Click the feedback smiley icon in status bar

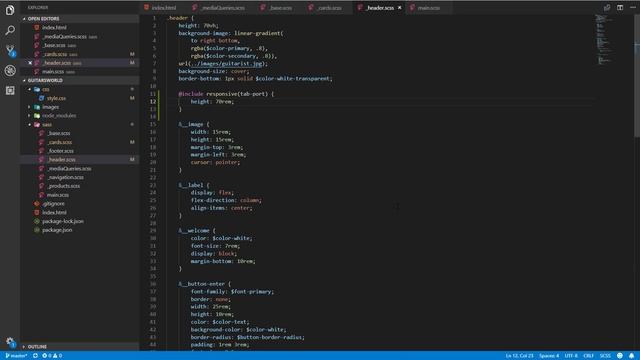point(620,356)
